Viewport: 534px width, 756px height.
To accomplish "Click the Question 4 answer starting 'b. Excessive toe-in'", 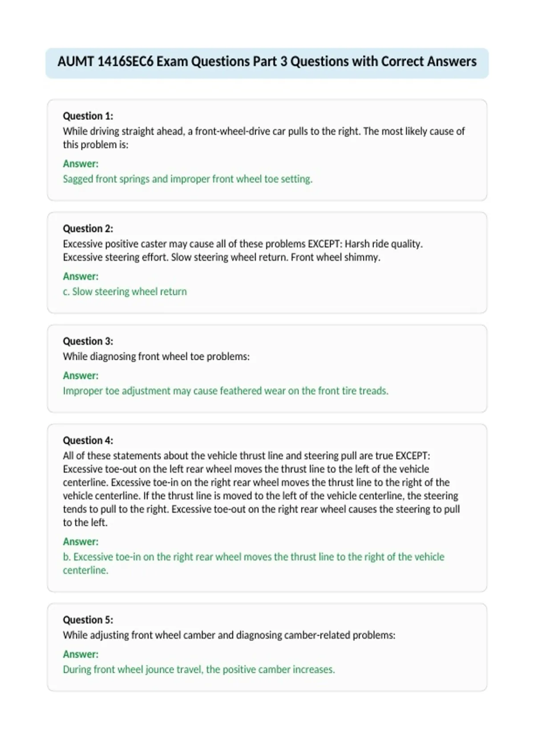I will click(x=254, y=563).
